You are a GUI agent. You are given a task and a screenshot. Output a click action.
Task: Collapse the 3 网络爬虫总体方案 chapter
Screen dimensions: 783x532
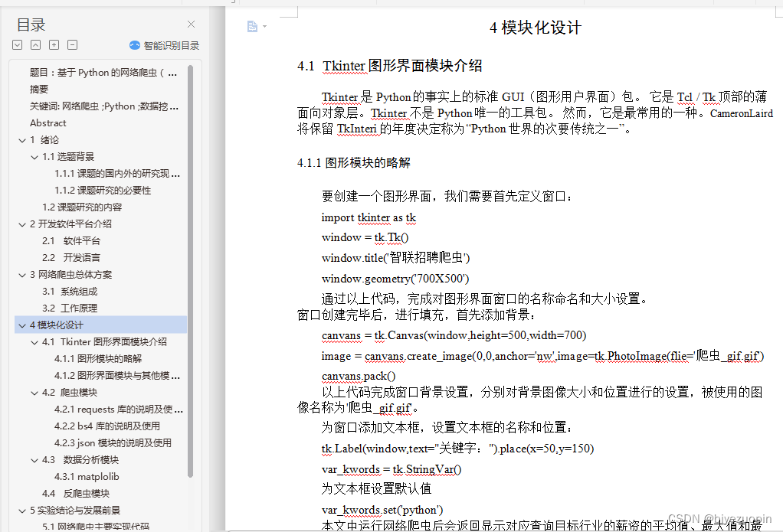tap(22, 275)
